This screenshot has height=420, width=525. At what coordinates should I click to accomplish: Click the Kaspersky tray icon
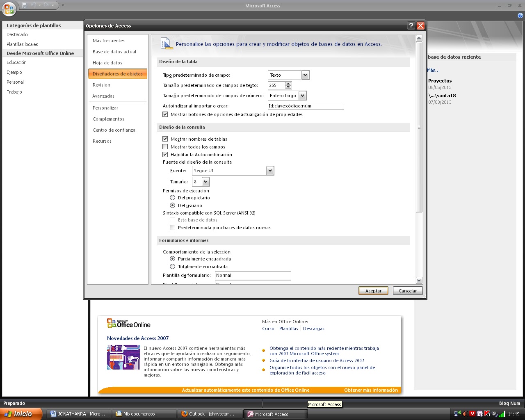click(487, 414)
